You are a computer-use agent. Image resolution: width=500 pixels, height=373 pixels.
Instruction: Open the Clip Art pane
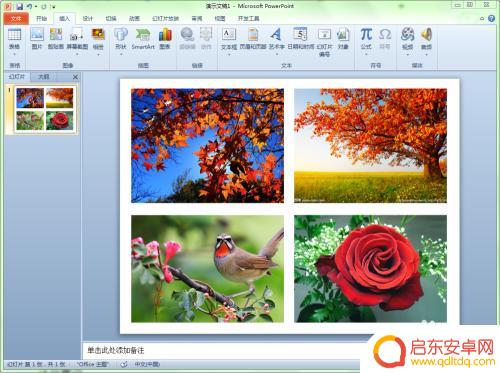(x=56, y=38)
